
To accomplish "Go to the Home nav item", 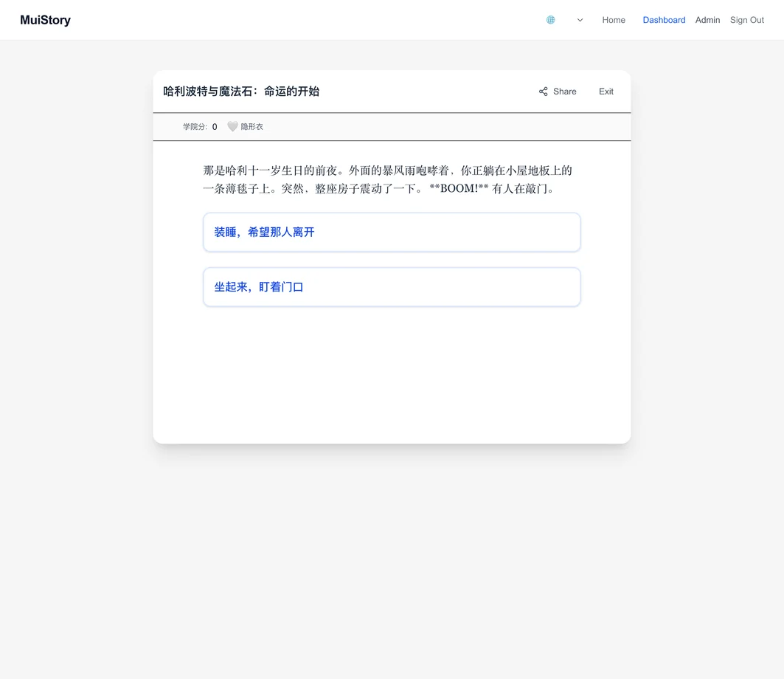I will 613,20.
